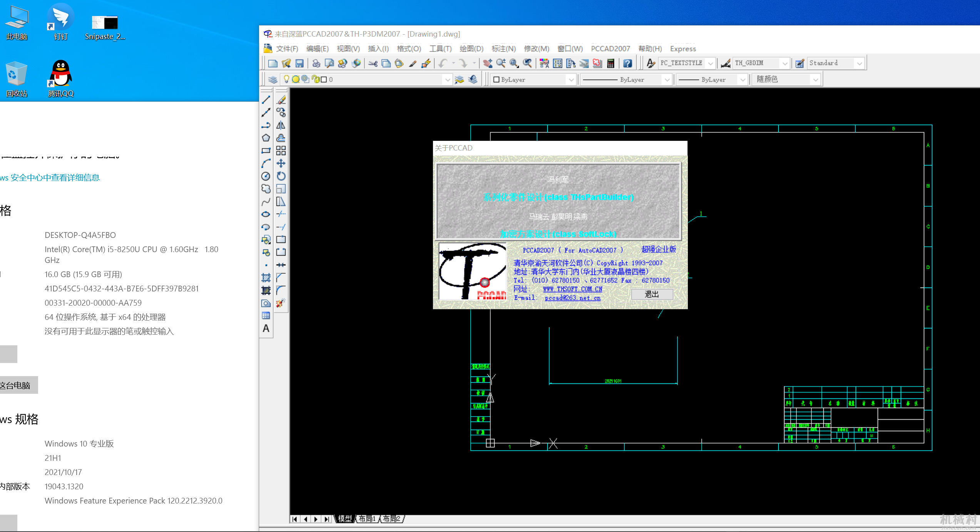980x532 pixels.
Task: Open the ByLayer lineweight dropdown
Action: [x=743, y=80]
